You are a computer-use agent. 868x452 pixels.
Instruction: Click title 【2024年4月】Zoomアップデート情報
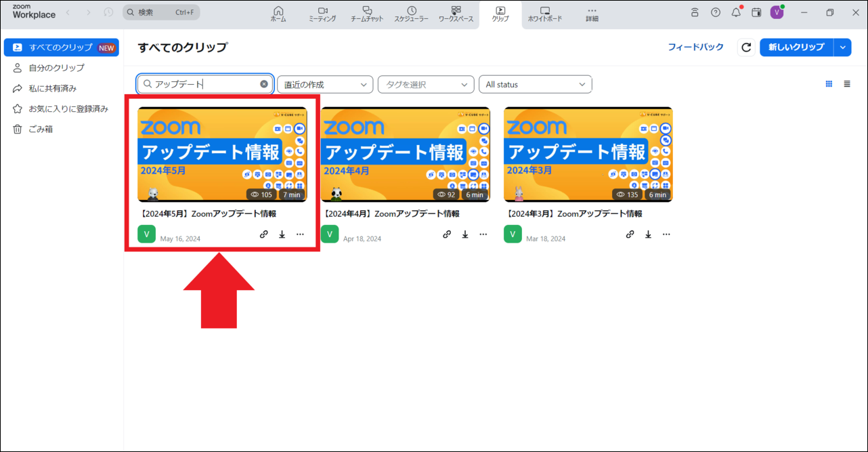pos(390,213)
